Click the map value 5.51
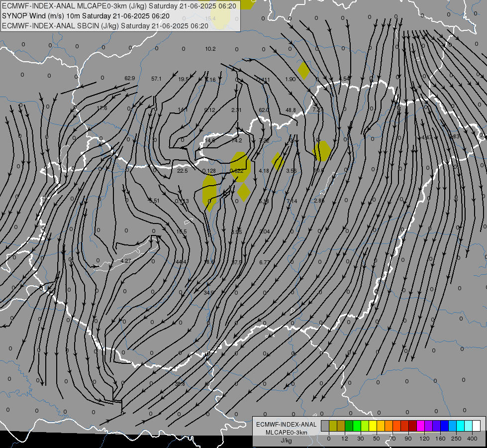The width and height of the screenshot is (487, 448). coord(154,201)
